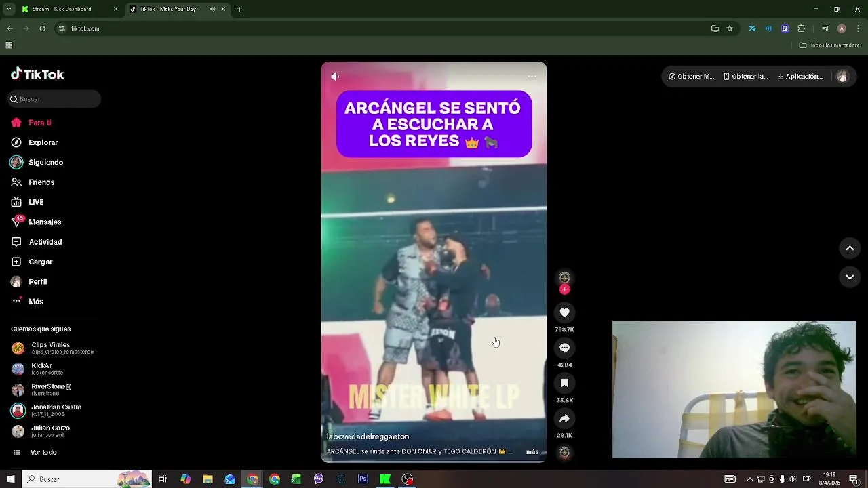Viewport: 868px width, 488px height.
Task: Open Clips Virales followed account
Action: [53, 348]
